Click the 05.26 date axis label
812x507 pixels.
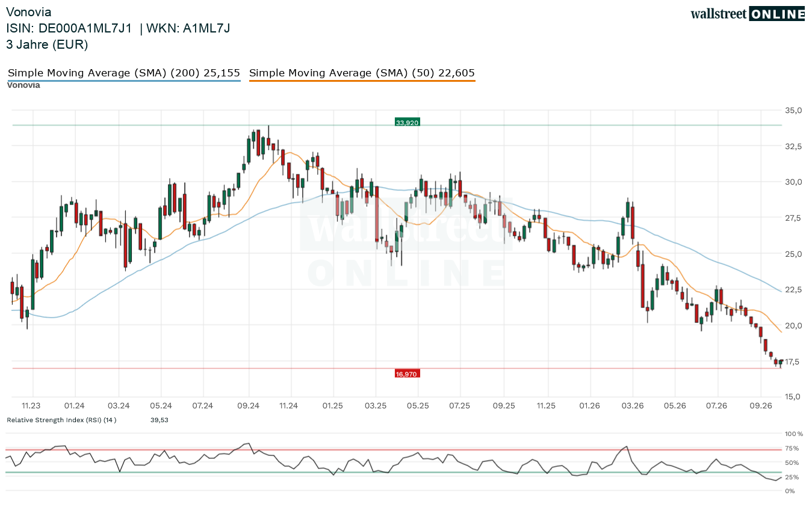pyautogui.click(x=675, y=405)
